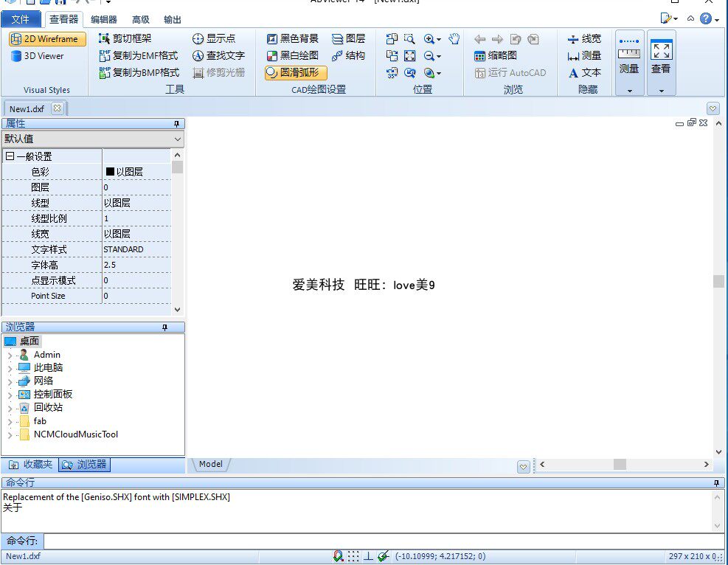The height and width of the screenshot is (565, 728).
Task: Open zoom-out dropdown arrow
Action: (x=439, y=57)
